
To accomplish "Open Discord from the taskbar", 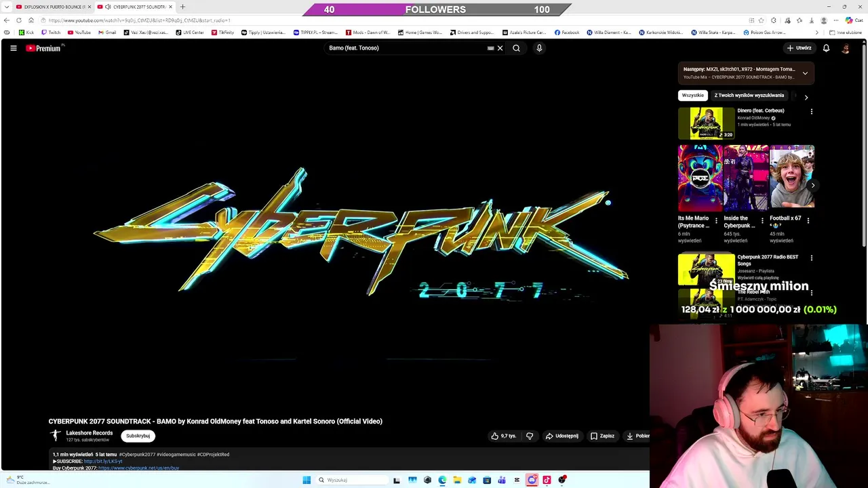I will coord(532,480).
